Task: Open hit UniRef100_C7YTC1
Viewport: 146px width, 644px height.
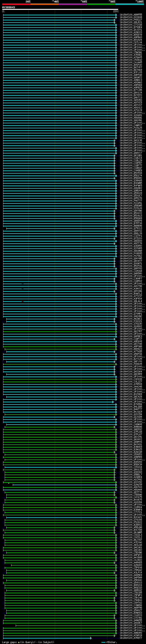Action: point(131,512)
